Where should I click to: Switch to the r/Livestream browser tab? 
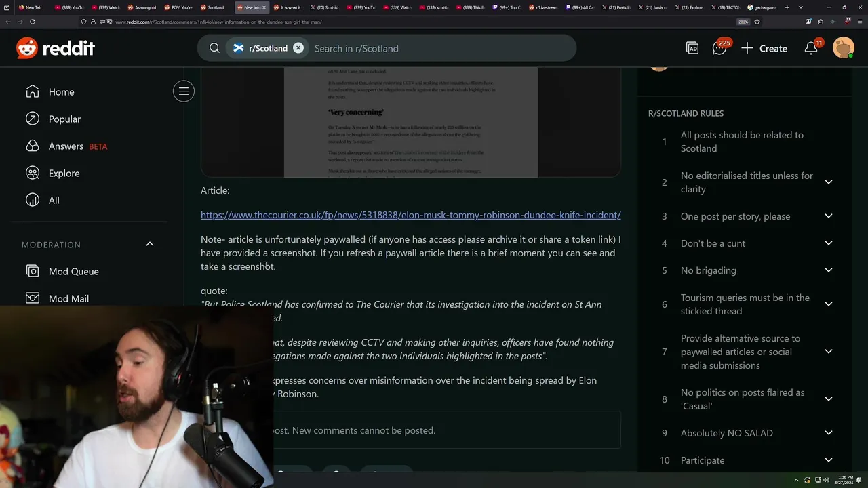coord(545,7)
